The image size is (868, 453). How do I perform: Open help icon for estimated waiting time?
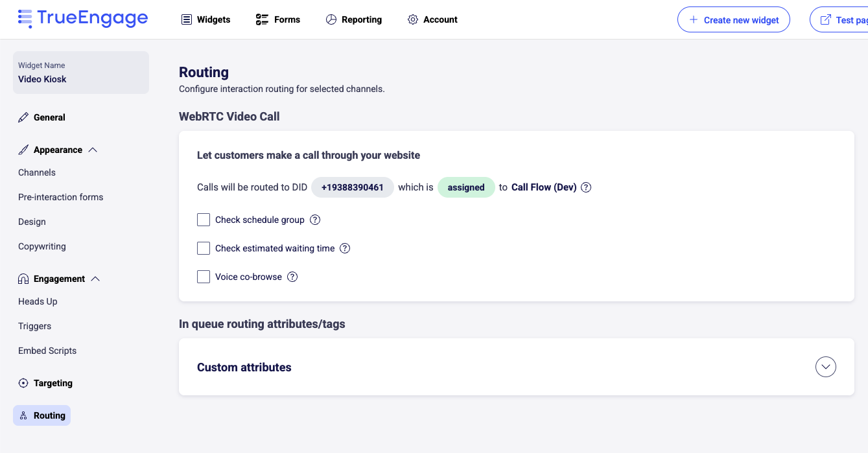pos(345,248)
